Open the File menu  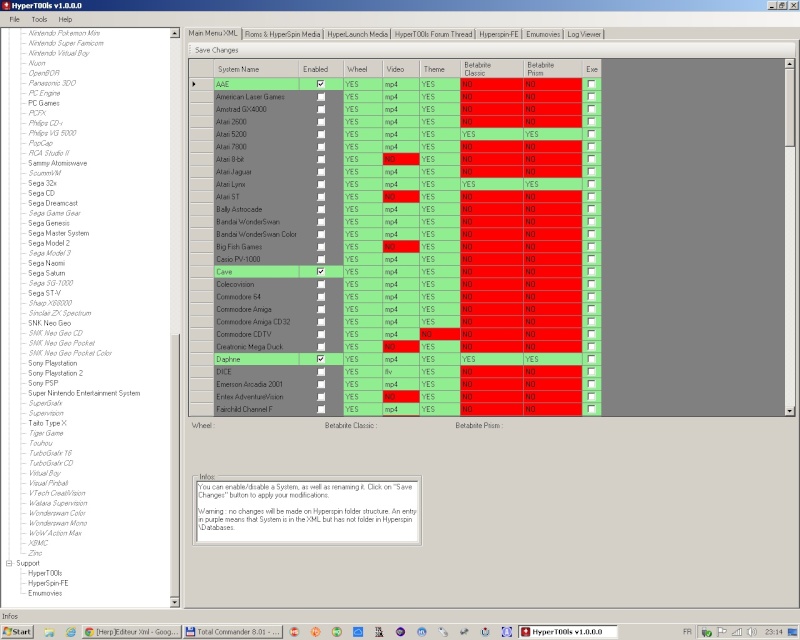14,19
